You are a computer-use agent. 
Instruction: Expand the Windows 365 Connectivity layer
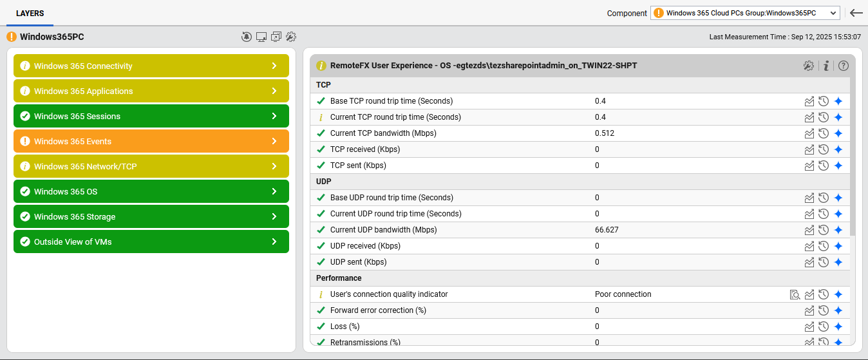151,66
